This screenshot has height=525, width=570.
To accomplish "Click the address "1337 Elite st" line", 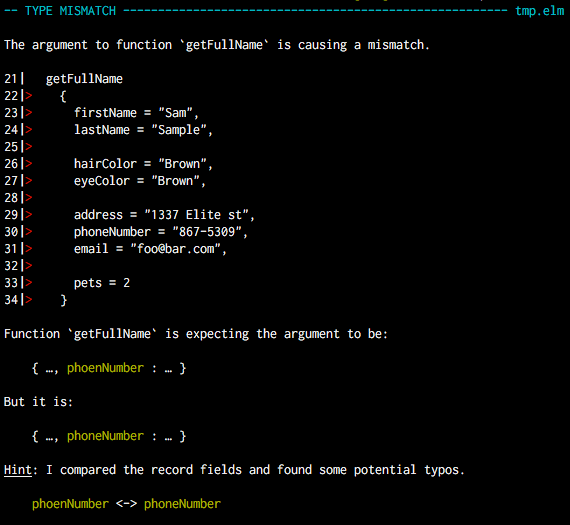I will click(x=164, y=215).
